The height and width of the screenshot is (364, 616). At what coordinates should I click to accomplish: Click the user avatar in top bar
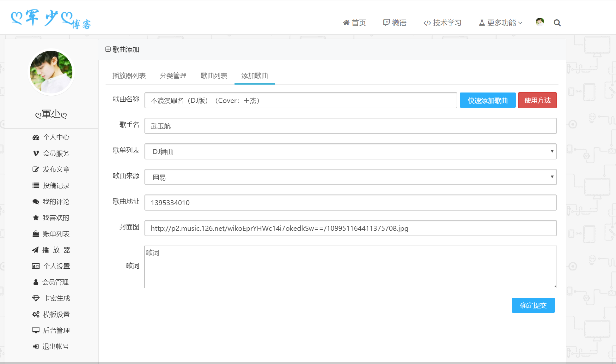pyautogui.click(x=540, y=22)
